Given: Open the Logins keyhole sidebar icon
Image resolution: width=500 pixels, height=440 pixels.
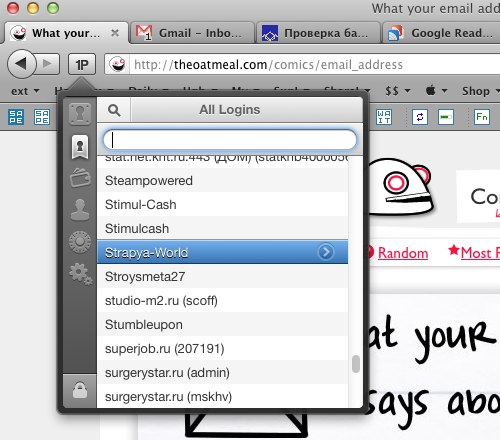Looking at the screenshot, I should 80,147.
